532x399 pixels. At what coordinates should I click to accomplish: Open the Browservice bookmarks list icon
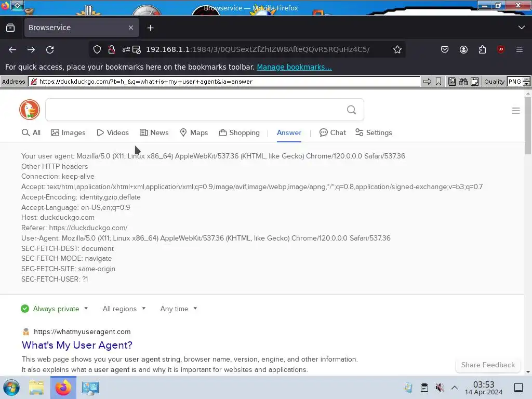pyautogui.click(x=452, y=82)
